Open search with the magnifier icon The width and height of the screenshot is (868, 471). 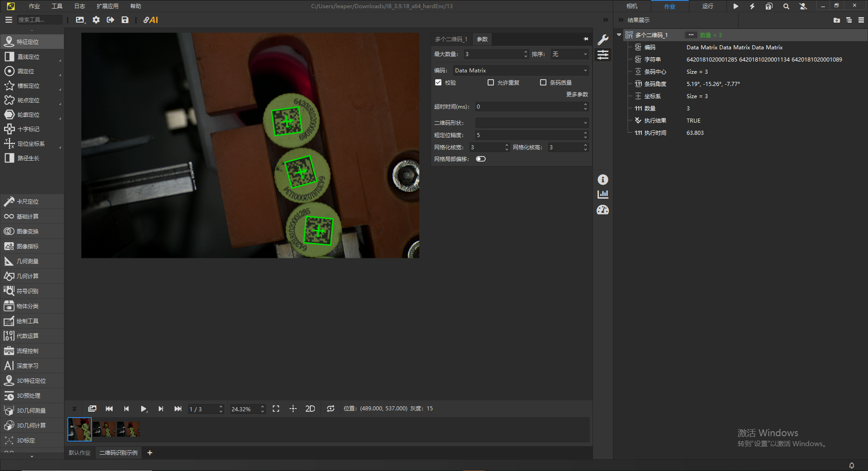(786, 6)
